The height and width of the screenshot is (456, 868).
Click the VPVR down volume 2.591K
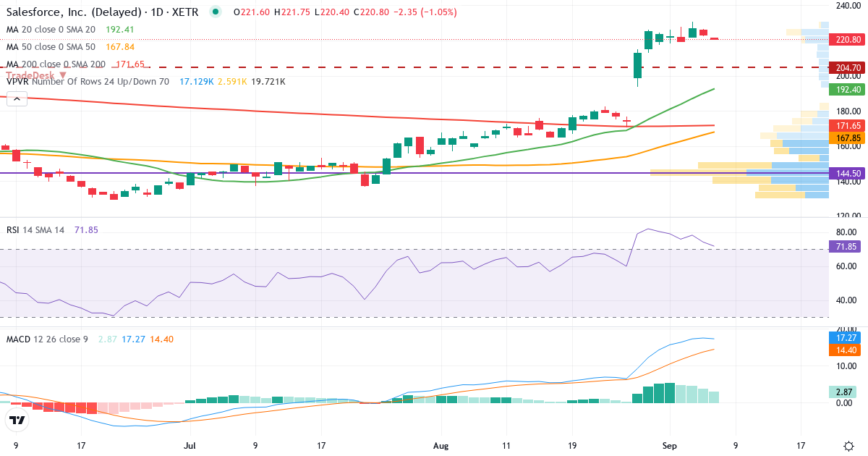point(231,82)
